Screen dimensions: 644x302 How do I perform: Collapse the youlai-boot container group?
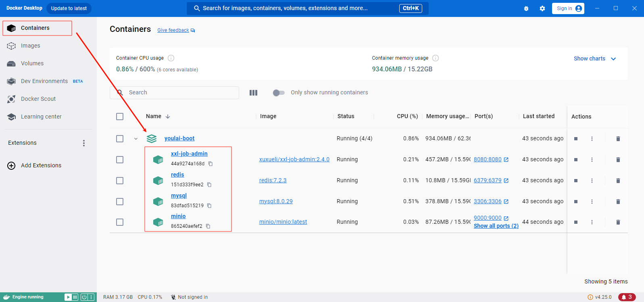tap(136, 139)
